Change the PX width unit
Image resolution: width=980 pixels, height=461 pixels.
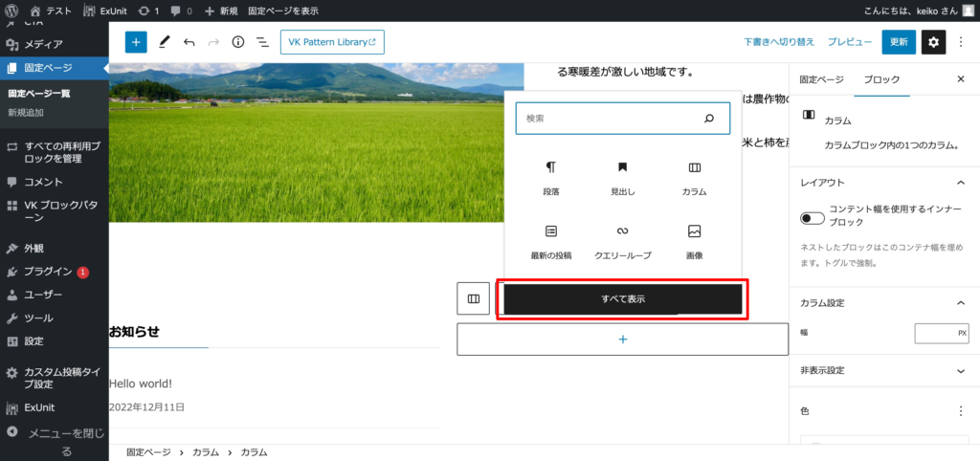point(963,334)
